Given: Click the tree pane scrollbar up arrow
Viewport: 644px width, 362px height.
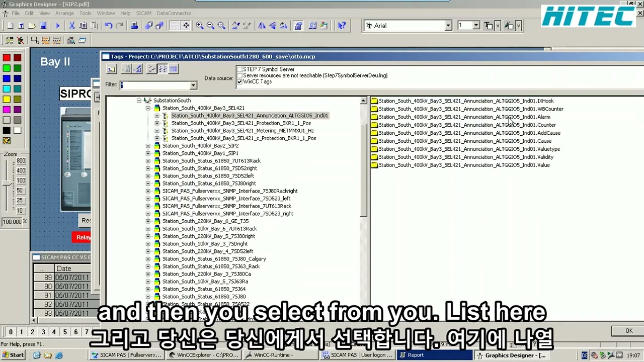Looking at the screenshot, I should (363, 101).
